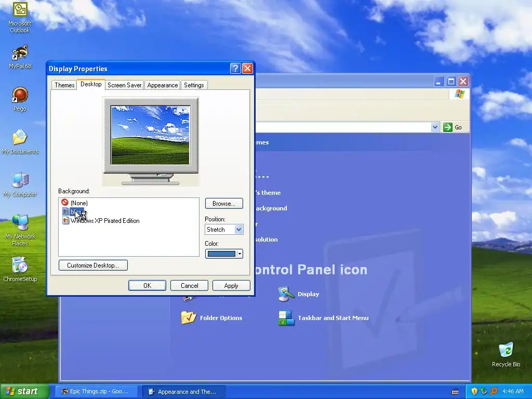Screen dimensions: 532x399
Task: Open the desktop Color picker dropdown
Action: tap(240, 254)
